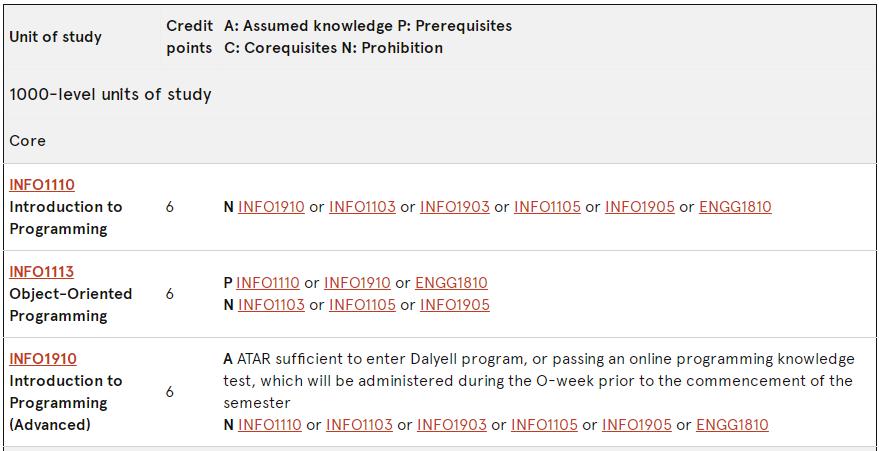This screenshot has width=879, height=451.
Task: Select INFO1903 in the INFO1110 row prohibitions
Action: tap(455, 207)
